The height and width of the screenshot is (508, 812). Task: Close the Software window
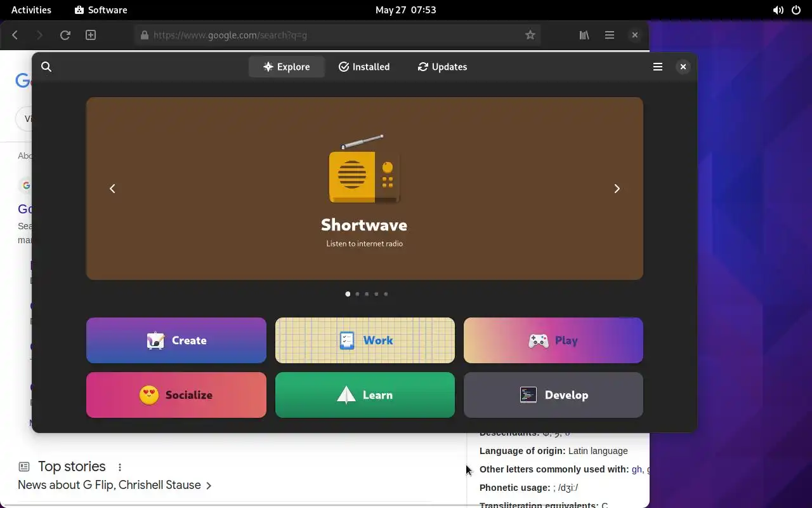coord(683,67)
